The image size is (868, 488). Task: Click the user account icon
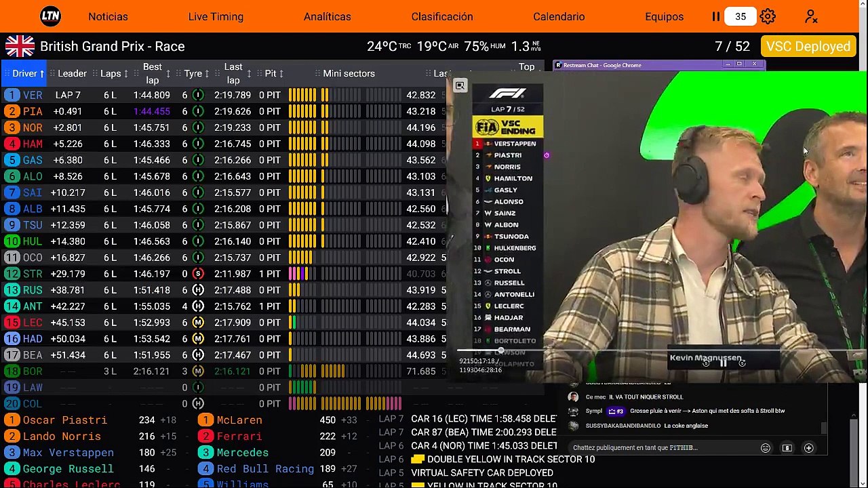click(x=811, y=16)
